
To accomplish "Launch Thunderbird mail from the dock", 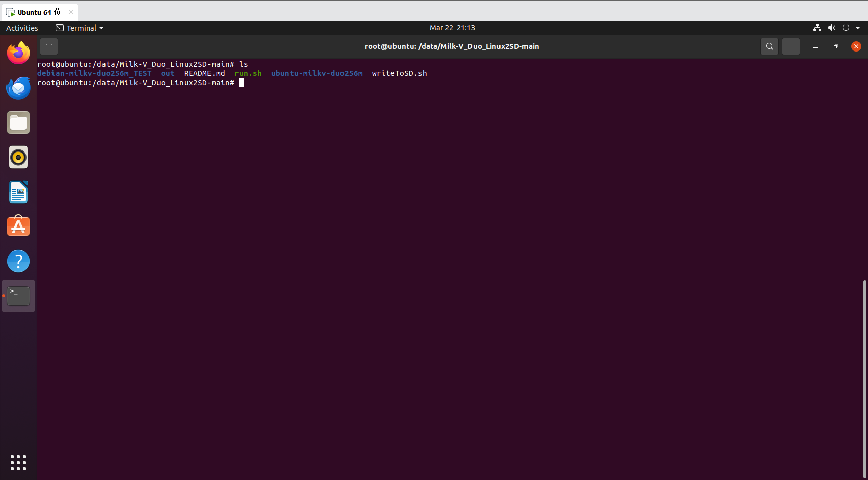I will pos(18,88).
